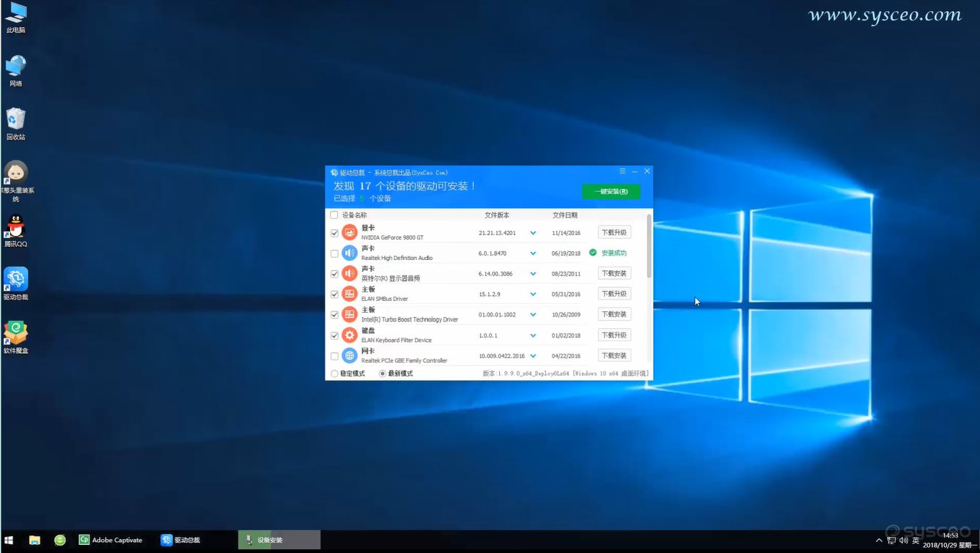Click the NVIDIA GeForce 9800 GT display card icon

(350, 232)
